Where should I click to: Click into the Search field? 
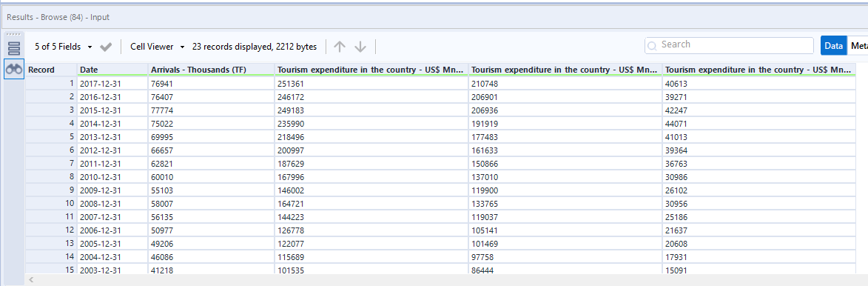pos(729,45)
